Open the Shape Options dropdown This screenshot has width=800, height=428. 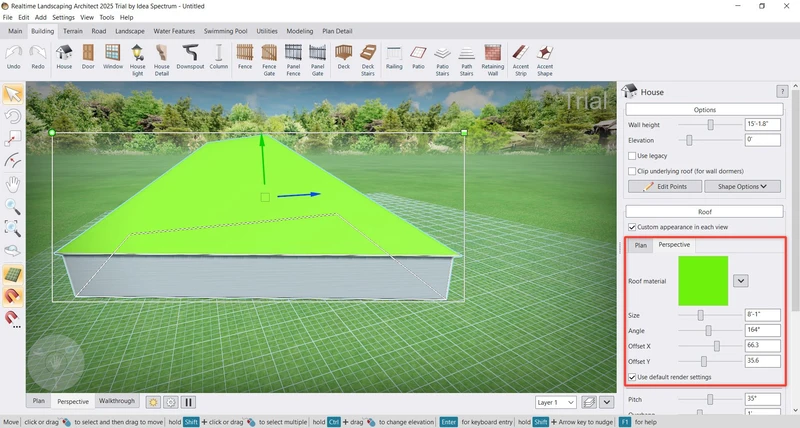(743, 186)
